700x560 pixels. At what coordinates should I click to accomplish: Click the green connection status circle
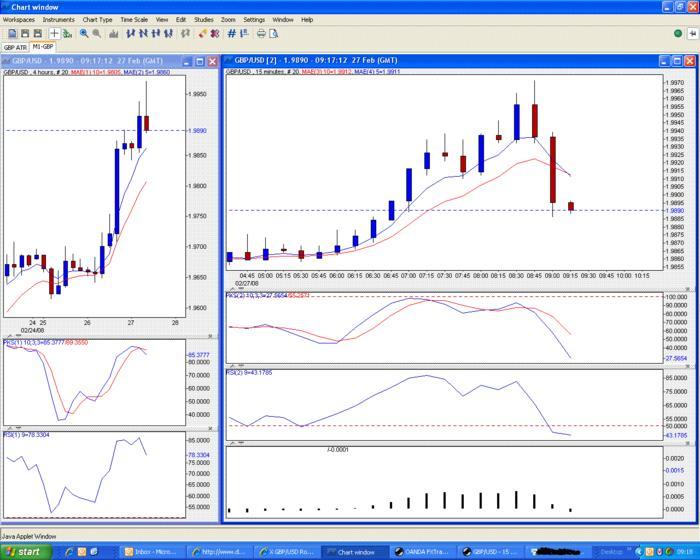click(x=678, y=33)
